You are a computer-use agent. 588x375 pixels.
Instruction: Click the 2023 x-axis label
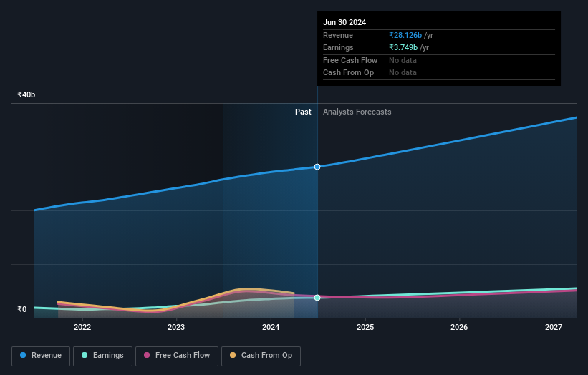176,328
